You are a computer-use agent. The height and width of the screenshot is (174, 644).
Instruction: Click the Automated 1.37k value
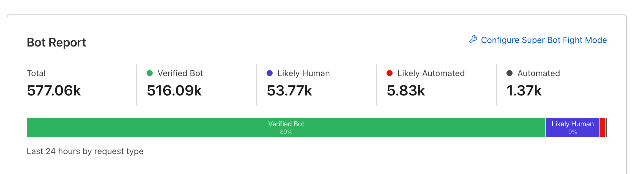click(524, 91)
